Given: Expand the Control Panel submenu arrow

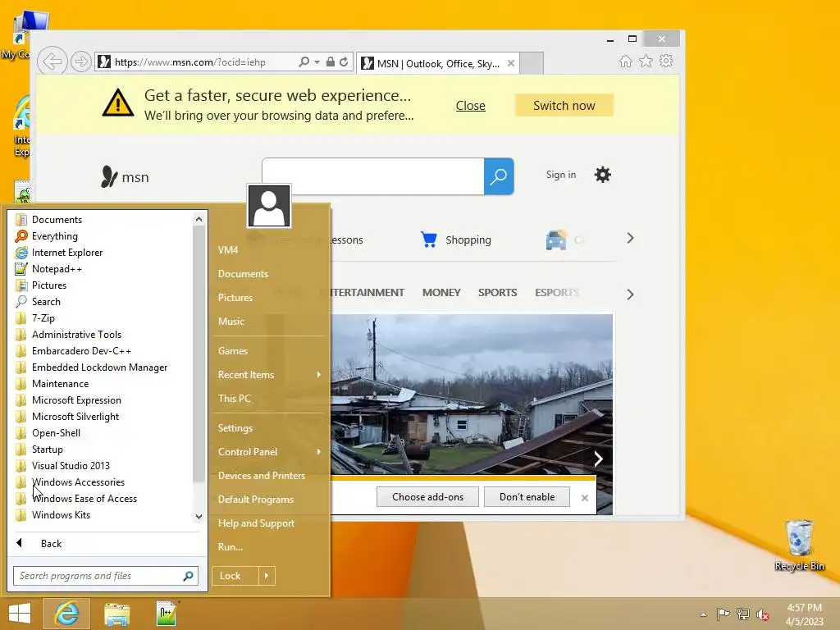Looking at the screenshot, I should [319, 452].
